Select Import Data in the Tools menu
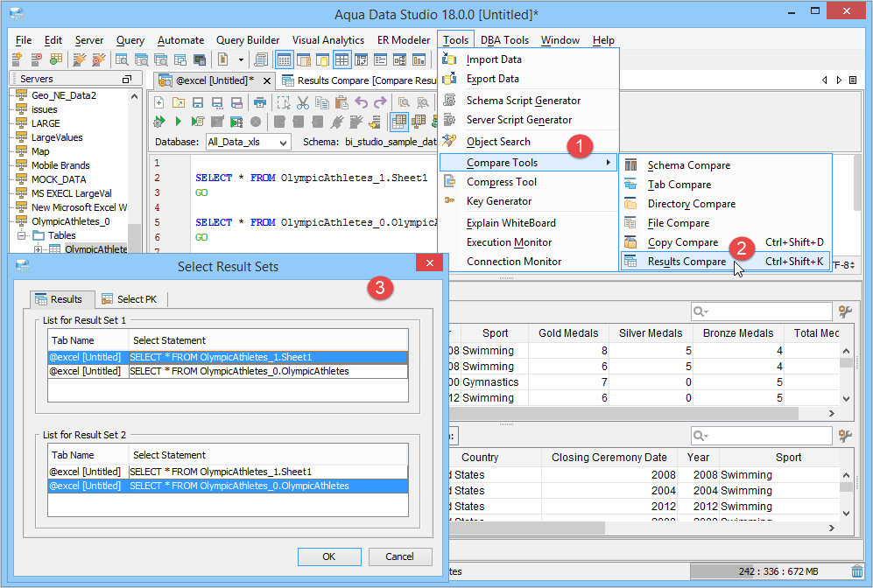This screenshot has width=873, height=588. click(528, 59)
